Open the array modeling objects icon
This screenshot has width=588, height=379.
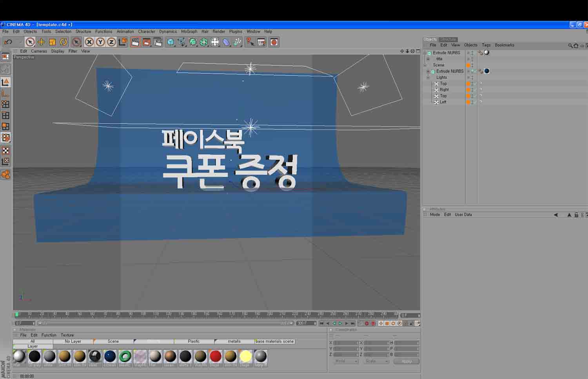(x=204, y=42)
